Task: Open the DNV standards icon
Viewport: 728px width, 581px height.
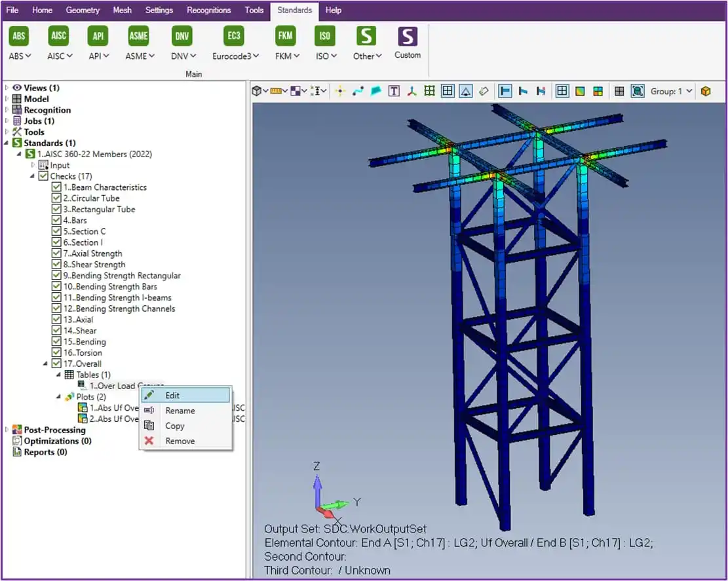Action: click(182, 36)
